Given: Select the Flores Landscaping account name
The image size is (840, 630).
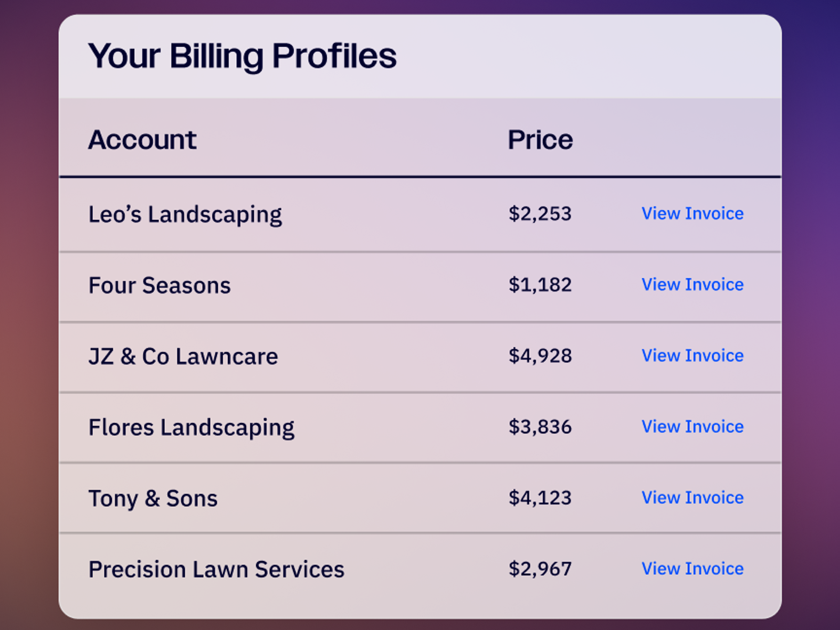Looking at the screenshot, I should pyautogui.click(x=191, y=427).
